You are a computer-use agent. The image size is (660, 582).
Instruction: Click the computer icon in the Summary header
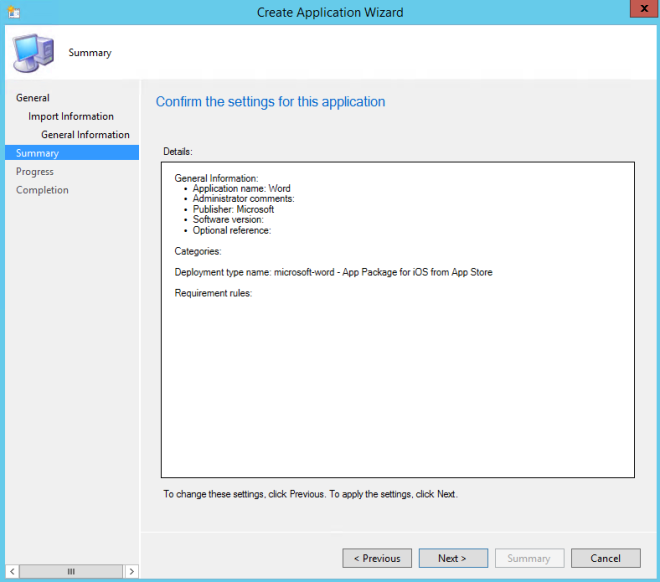pos(31,52)
